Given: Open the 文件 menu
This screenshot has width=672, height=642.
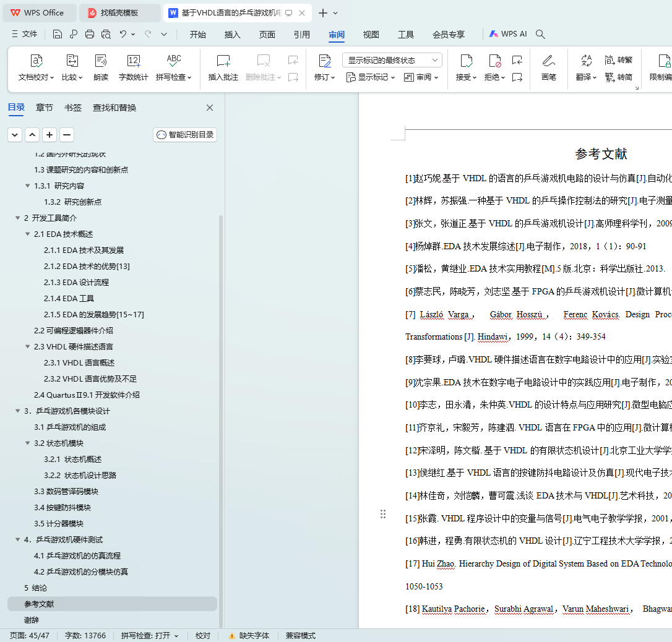Looking at the screenshot, I should [x=24, y=34].
